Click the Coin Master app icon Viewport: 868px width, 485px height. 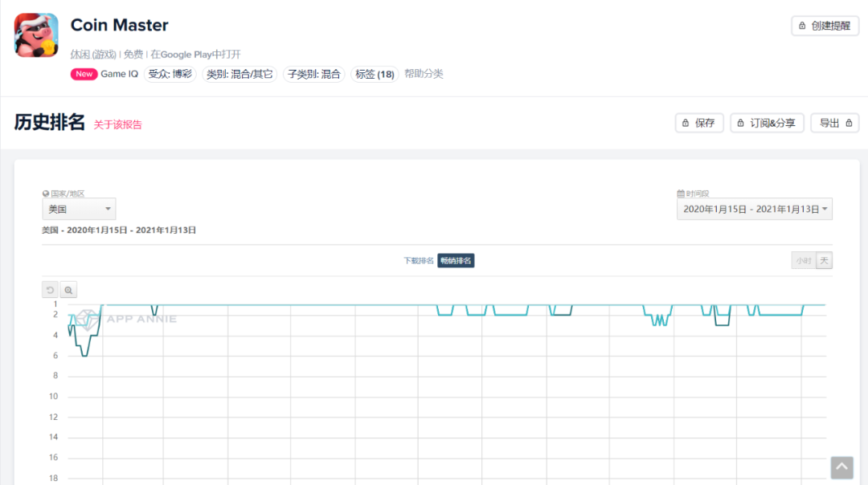click(x=36, y=35)
